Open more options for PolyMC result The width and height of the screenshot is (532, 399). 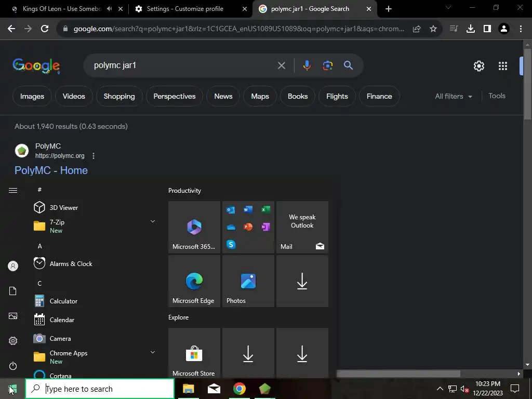(x=94, y=156)
